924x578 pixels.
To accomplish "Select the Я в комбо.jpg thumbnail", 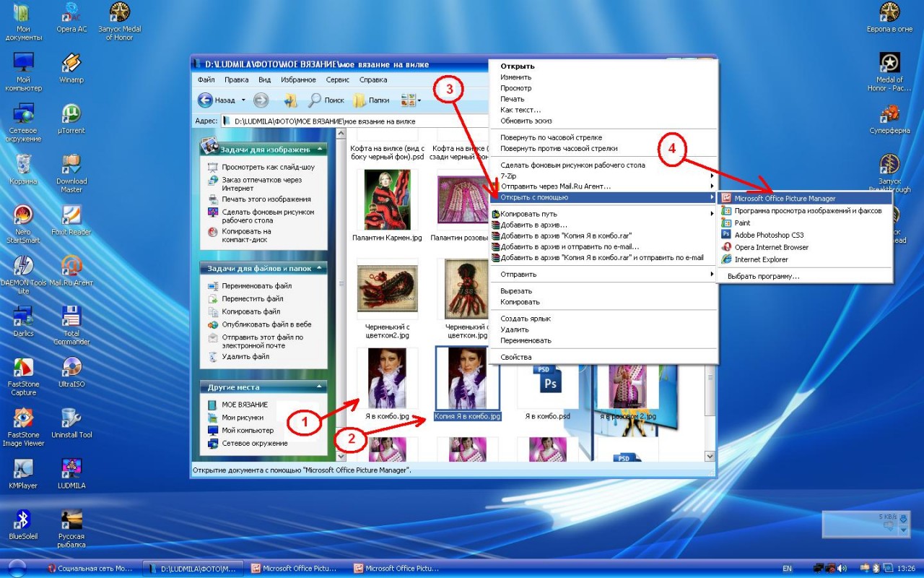I will click(387, 379).
